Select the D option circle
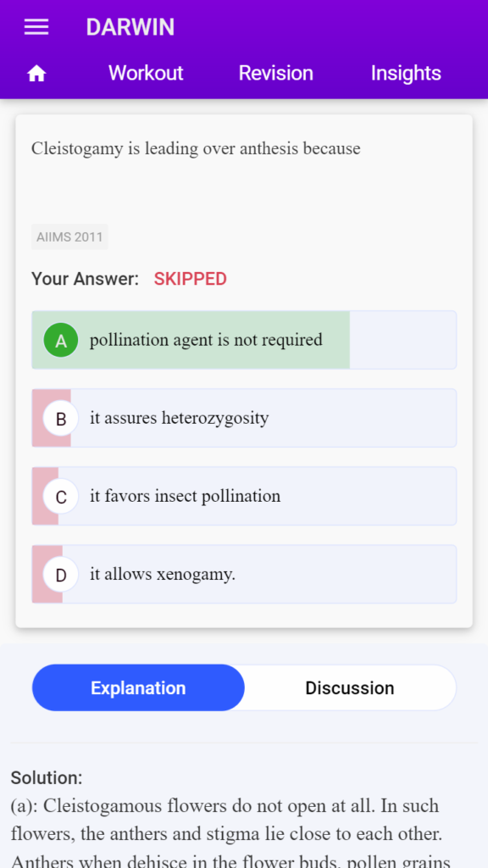The height and width of the screenshot is (868, 488). pyautogui.click(x=61, y=575)
